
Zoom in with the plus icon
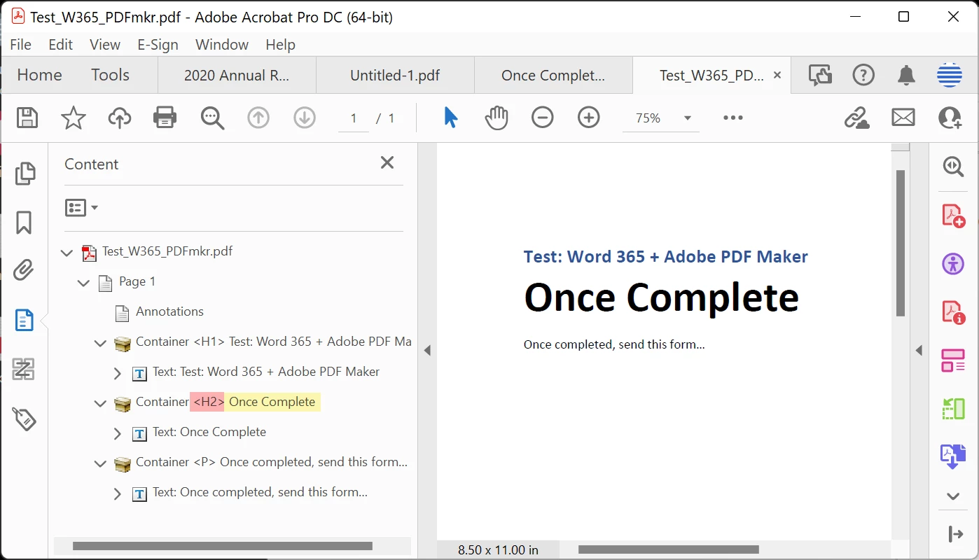click(x=589, y=118)
